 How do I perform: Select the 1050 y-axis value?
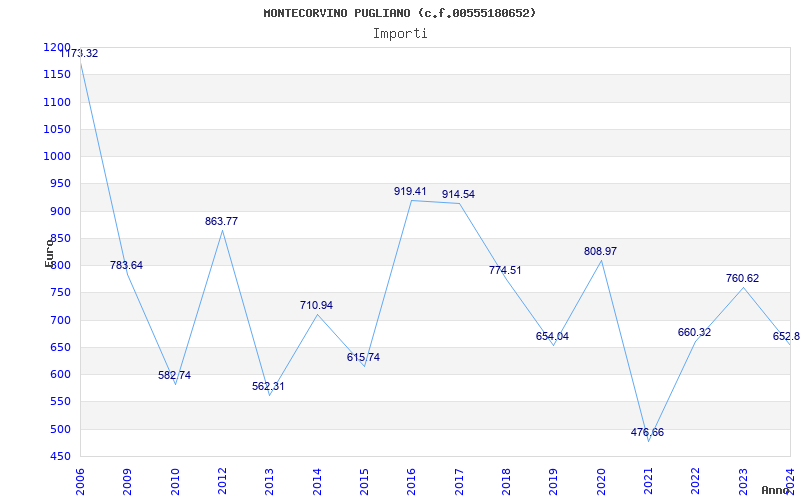click(57, 129)
